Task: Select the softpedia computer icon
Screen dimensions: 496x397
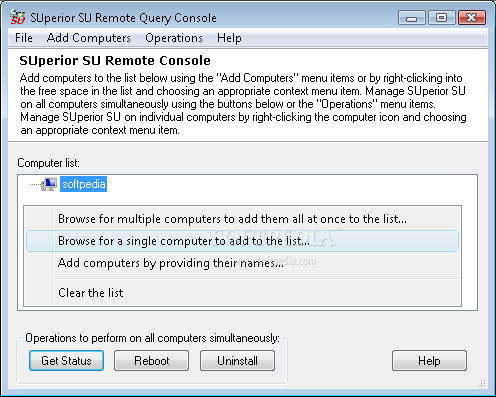Action: tap(49, 184)
